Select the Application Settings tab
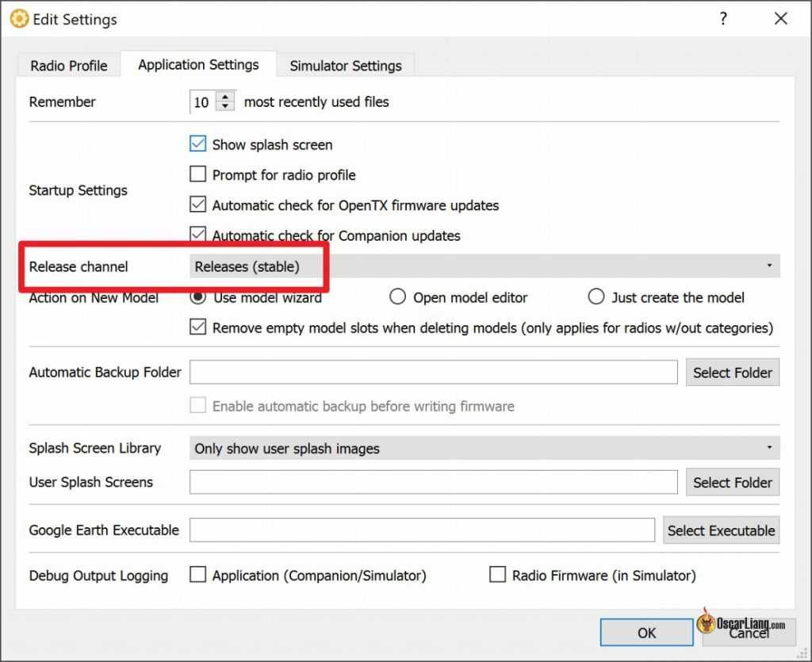Screen dimensions: 812x662 (198, 65)
